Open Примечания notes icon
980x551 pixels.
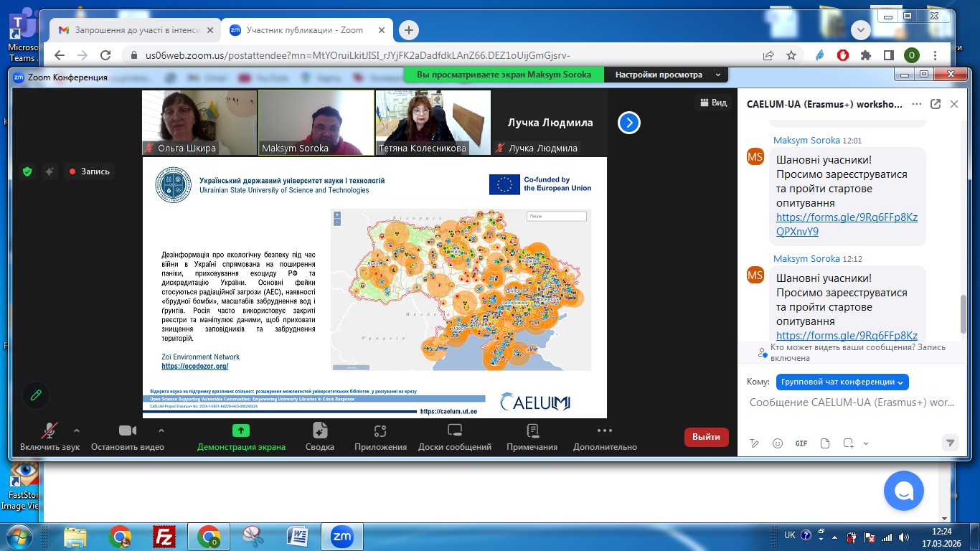(x=532, y=431)
